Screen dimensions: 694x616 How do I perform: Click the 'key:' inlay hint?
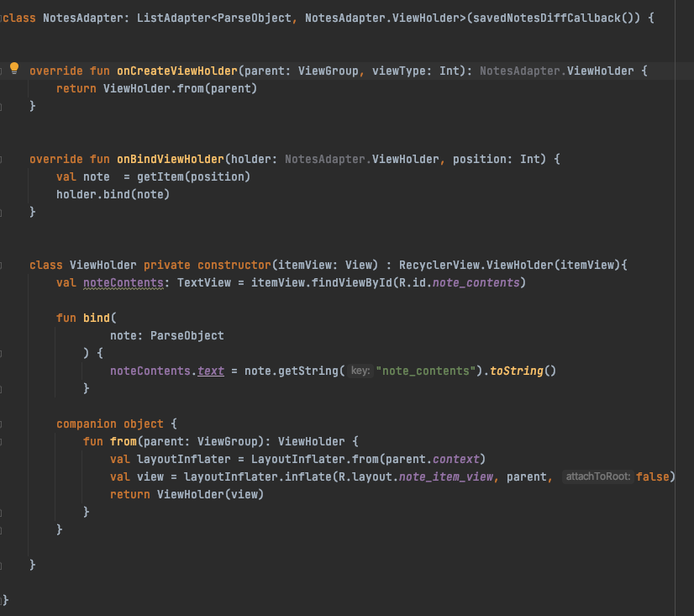tap(360, 371)
